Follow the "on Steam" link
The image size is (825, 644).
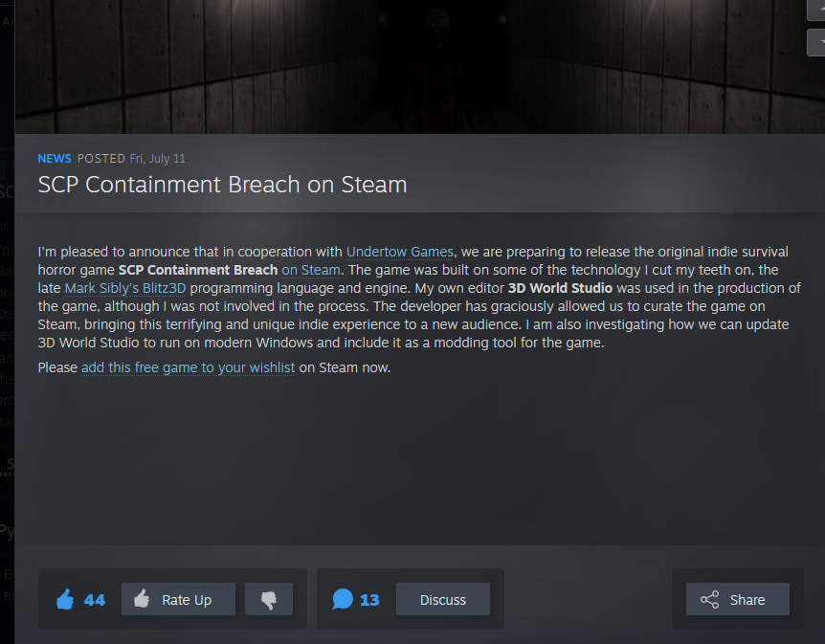pyautogui.click(x=311, y=270)
